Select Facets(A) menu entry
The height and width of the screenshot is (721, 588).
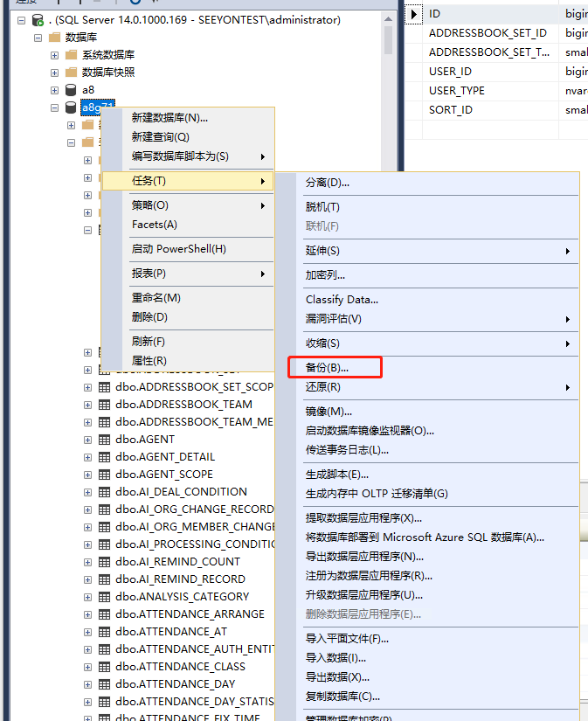pos(188,225)
